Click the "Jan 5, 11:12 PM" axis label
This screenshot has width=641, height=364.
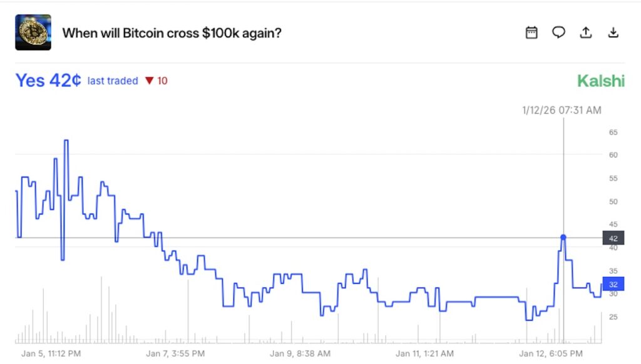(51, 353)
